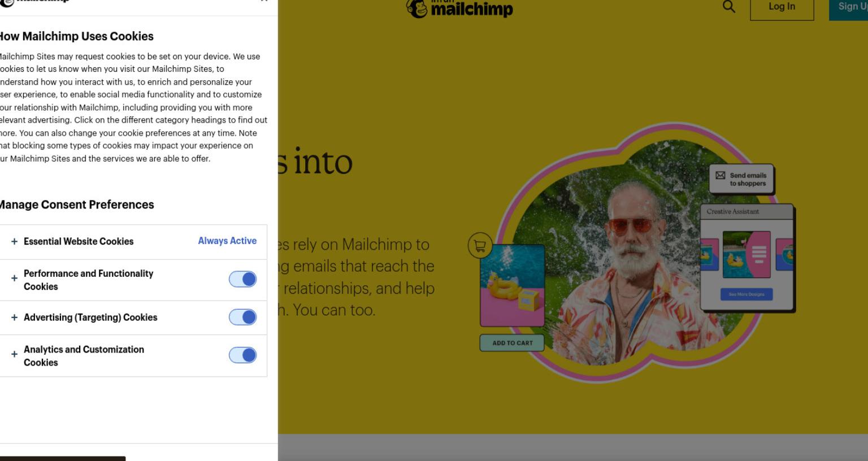Image resolution: width=868 pixels, height=461 pixels.
Task: Click the envelope icon on Send emails card
Action: coord(720,176)
